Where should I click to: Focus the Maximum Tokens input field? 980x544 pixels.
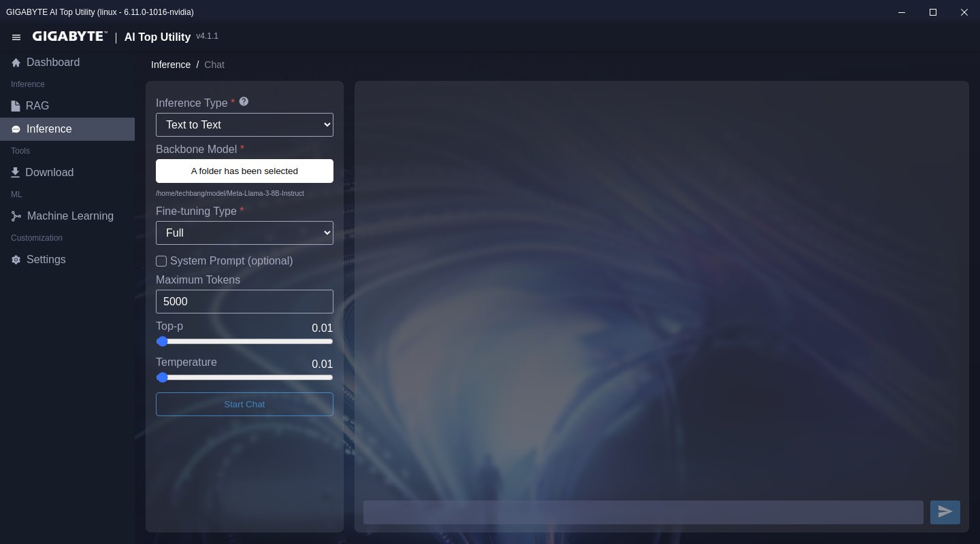pos(244,301)
